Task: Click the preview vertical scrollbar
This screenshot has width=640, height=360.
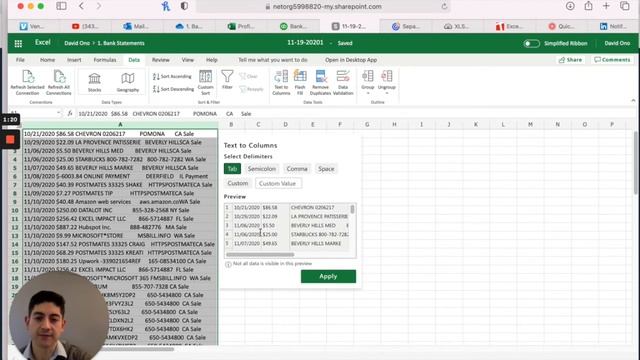Action: click(x=352, y=209)
